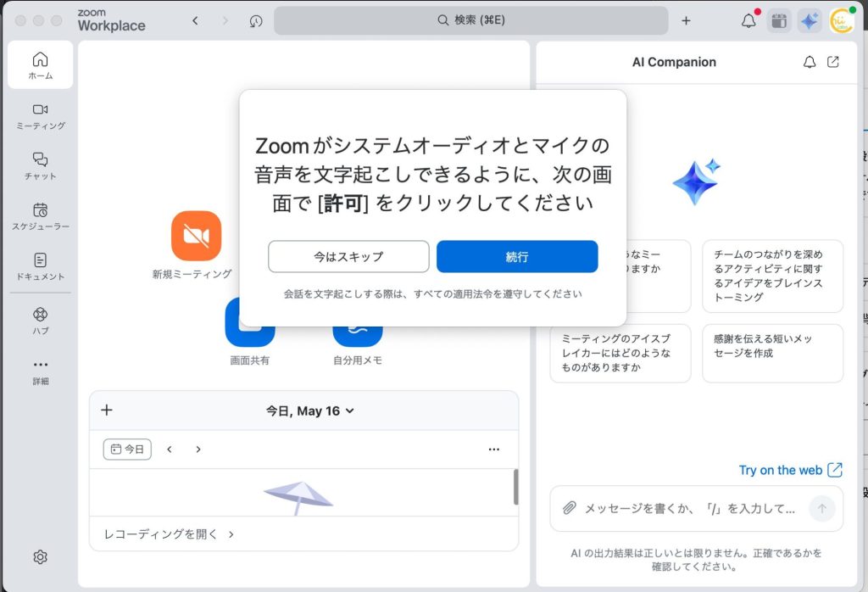Image resolution: width=868 pixels, height=592 pixels.
Task: Open the history clock icon
Action: 256,21
